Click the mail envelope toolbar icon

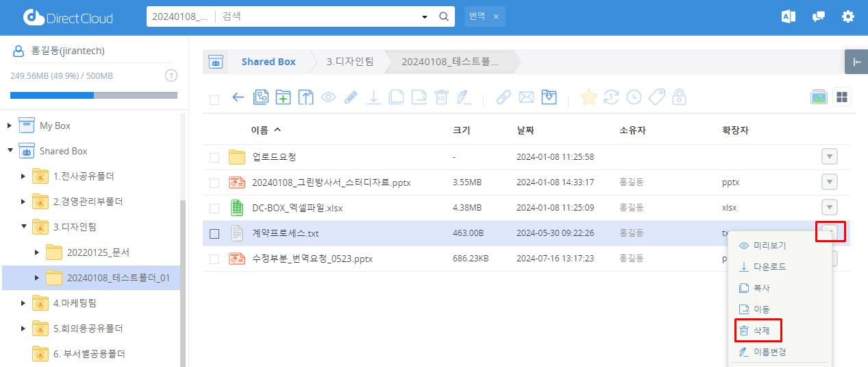point(526,97)
